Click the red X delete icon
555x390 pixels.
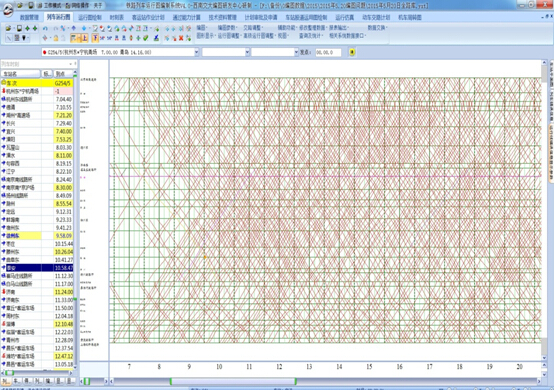click(181, 38)
